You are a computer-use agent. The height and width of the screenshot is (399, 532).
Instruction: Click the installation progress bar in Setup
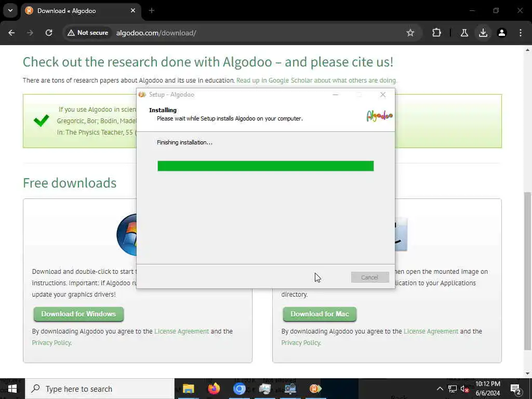tap(265, 166)
